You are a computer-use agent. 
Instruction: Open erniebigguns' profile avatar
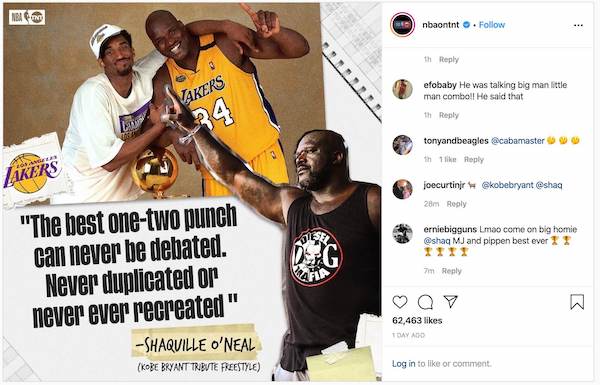coord(403,233)
